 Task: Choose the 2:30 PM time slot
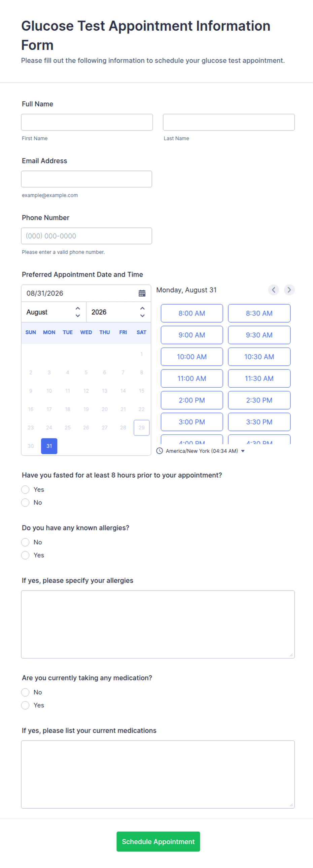pyautogui.click(x=259, y=400)
